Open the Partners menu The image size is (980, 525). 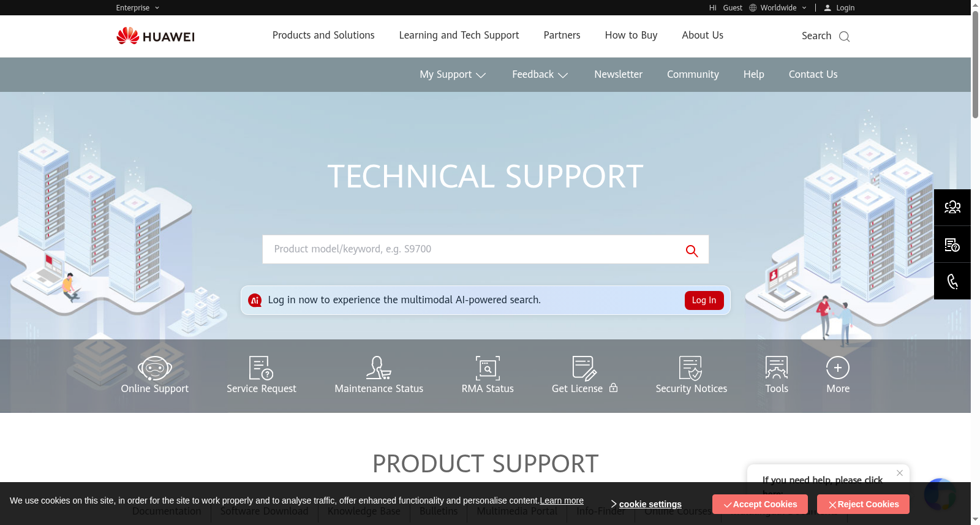tap(562, 36)
